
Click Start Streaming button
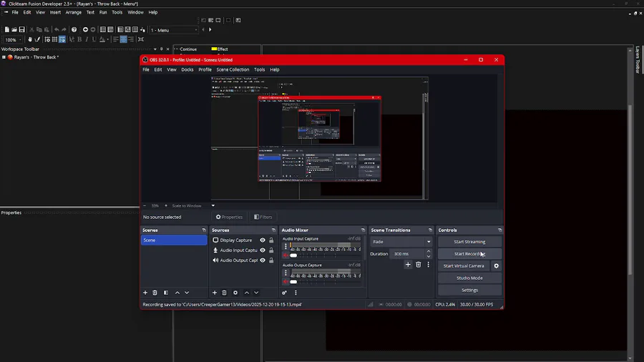coord(469,242)
